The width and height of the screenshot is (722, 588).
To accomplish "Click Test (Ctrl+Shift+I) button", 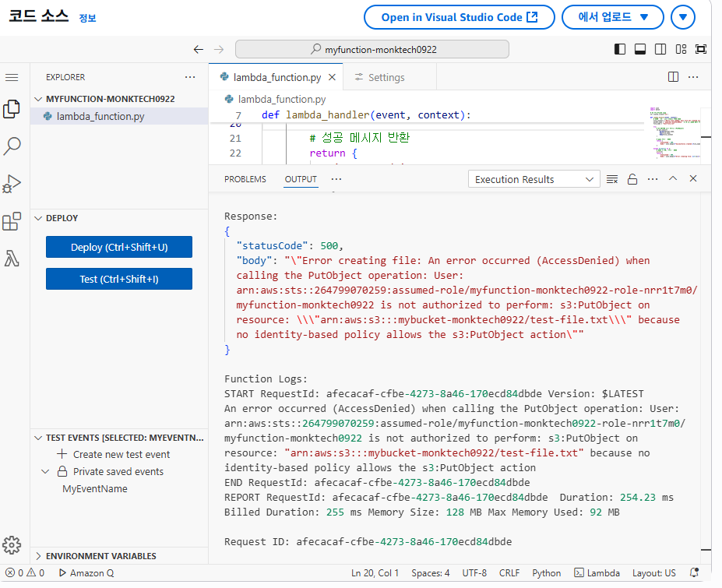I will [119, 279].
